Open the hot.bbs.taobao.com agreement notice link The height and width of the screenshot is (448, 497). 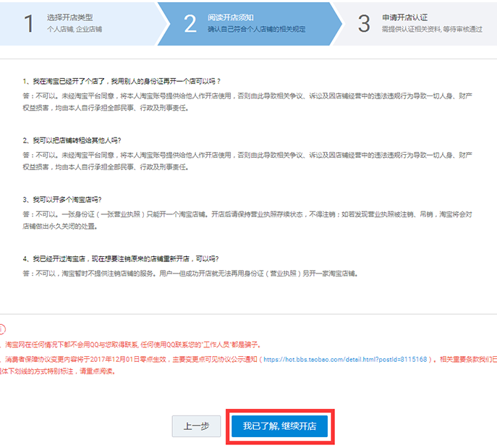[345, 360]
